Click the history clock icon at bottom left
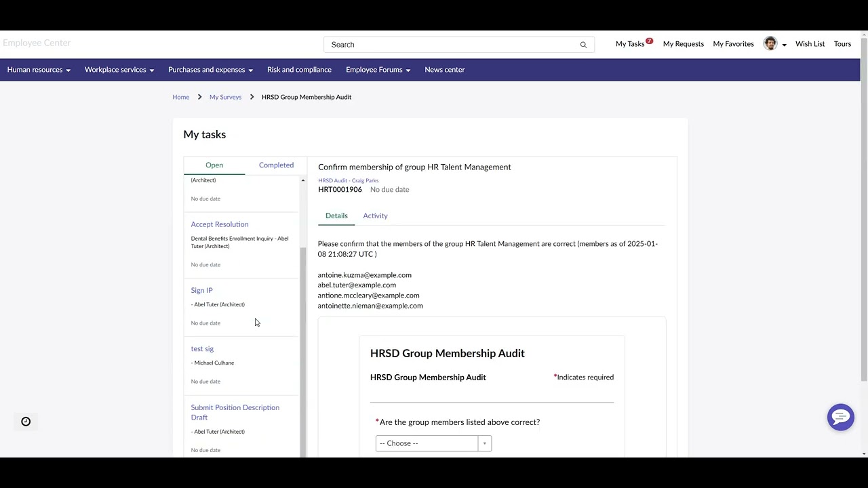The image size is (868, 488). click(26, 422)
